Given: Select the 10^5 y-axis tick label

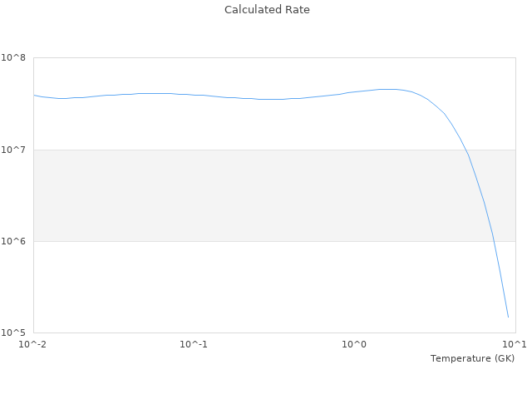Looking at the screenshot, I should pyautogui.click(x=13, y=332).
